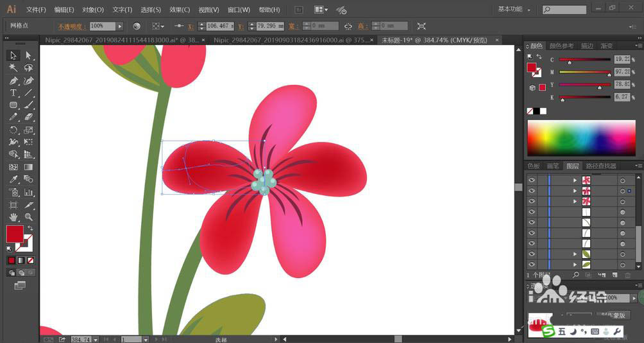Choose the Direct Selection white arrow tool
644x343 pixels.
(28, 55)
